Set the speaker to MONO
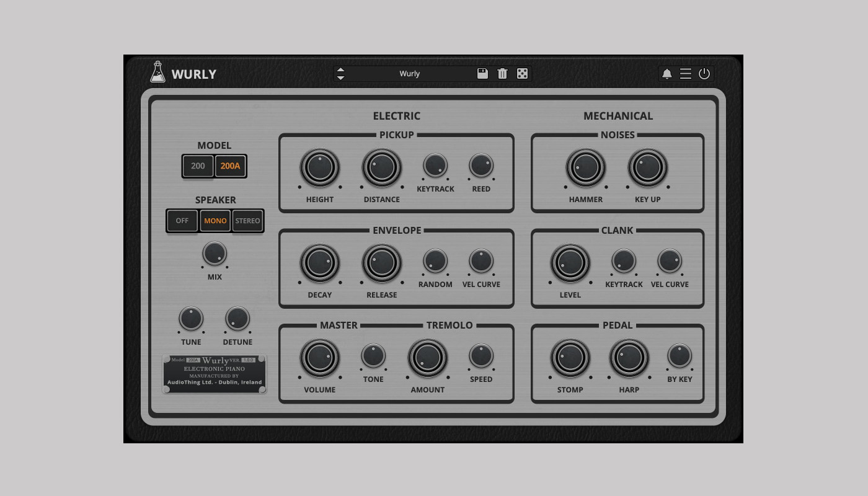 click(215, 221)
